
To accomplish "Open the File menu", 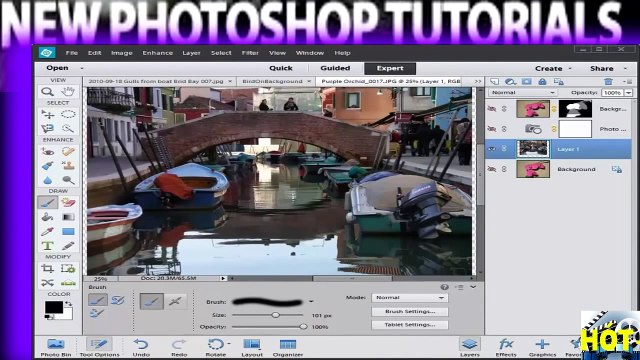I will (71, 53).
